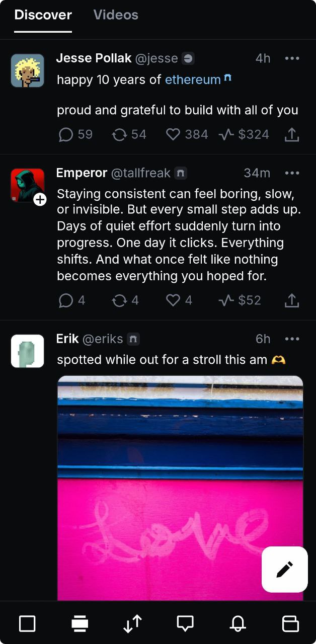
Task: Follow Emperor via the plus badge
Action: [40, 200]
